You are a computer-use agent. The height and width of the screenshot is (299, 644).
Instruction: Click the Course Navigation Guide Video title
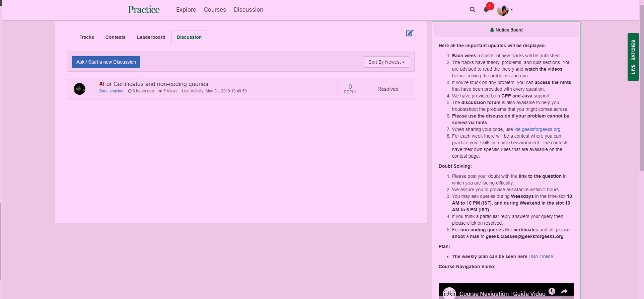click(502, 294)
